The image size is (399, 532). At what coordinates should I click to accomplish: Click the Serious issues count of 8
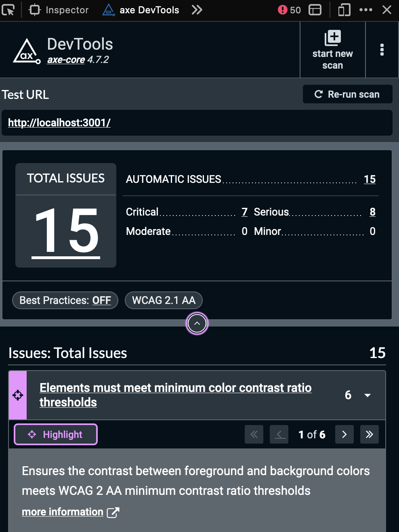pyautogui.click(x=372, y=212)
